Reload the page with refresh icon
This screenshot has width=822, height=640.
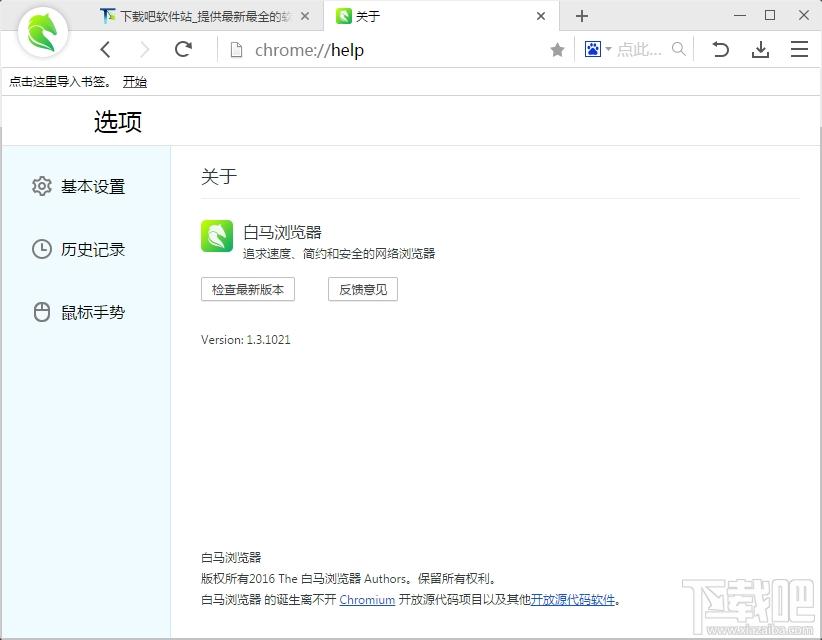(183, 49)
